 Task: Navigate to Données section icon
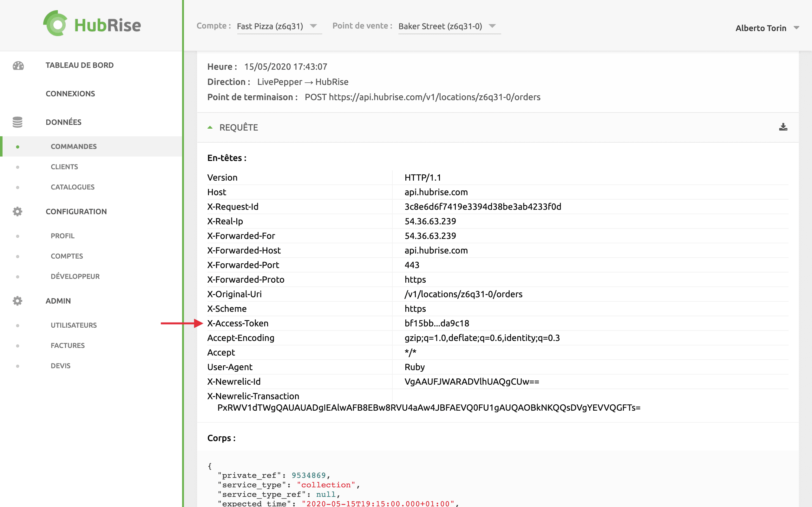[x=17, y=121]
